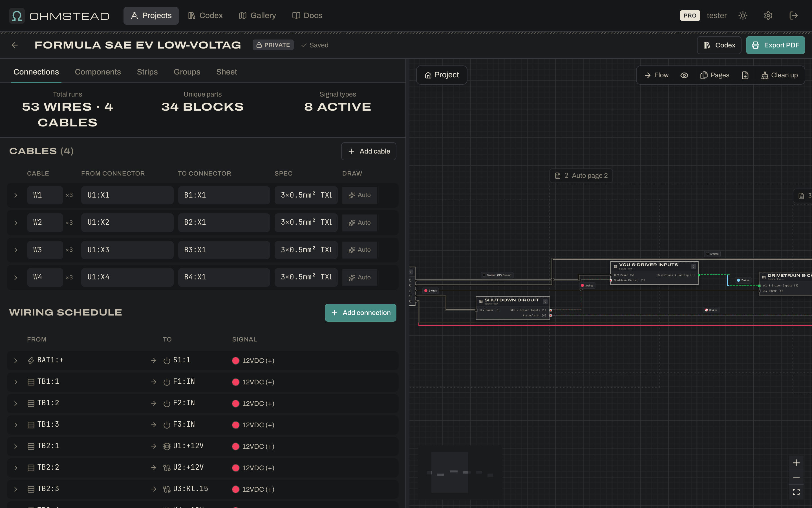Viewport: 812px width, 508px height.
Task: Zoom in with the canvas plus icon
Action: click(x=796, y=463)
